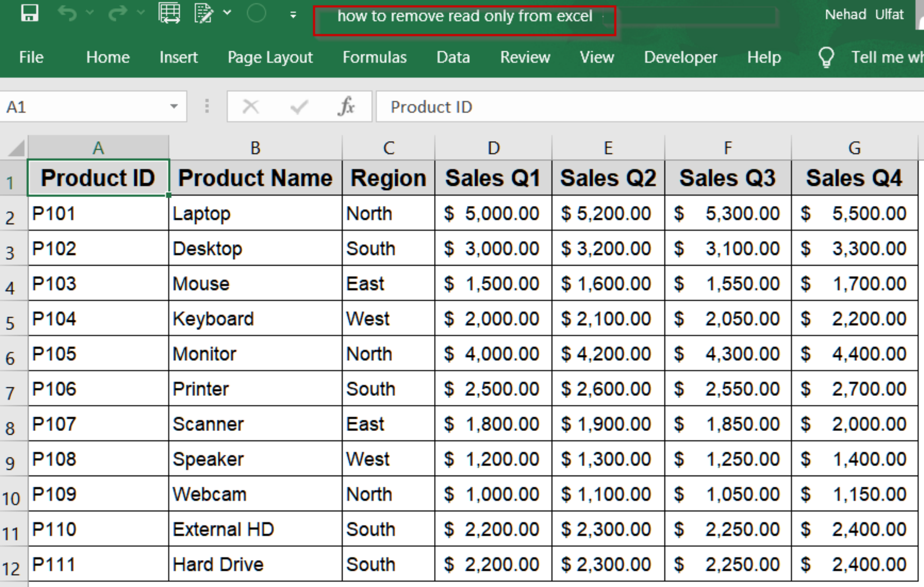The height and width of the screenshot is (587, 924).
Task: Switch to the Data ribbon tab
Action: 453,57
